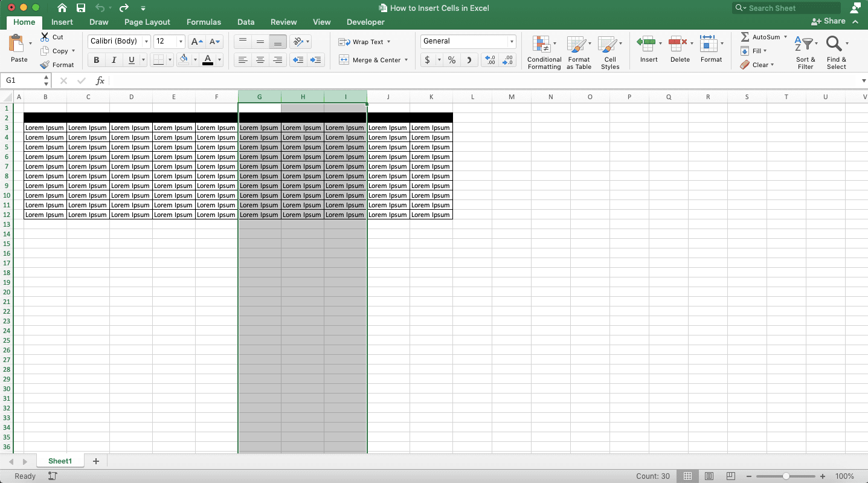Select the Sheet1 tab
The height and width of the screenshot is (483, 868).
pyautogui.click(x=60, y=461)
